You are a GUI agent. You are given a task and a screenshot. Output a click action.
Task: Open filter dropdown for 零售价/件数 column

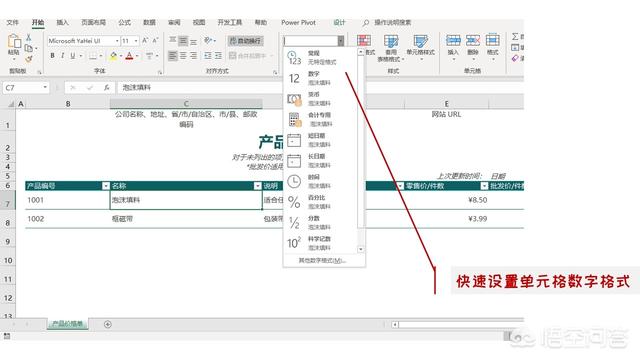pyautogui.click(x=484, y=186)
